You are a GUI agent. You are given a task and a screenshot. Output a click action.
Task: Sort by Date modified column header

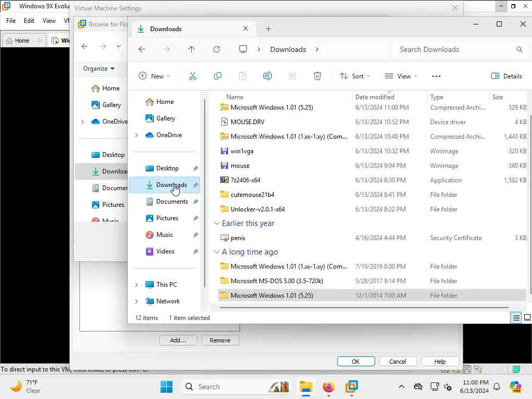click(375, 97)
